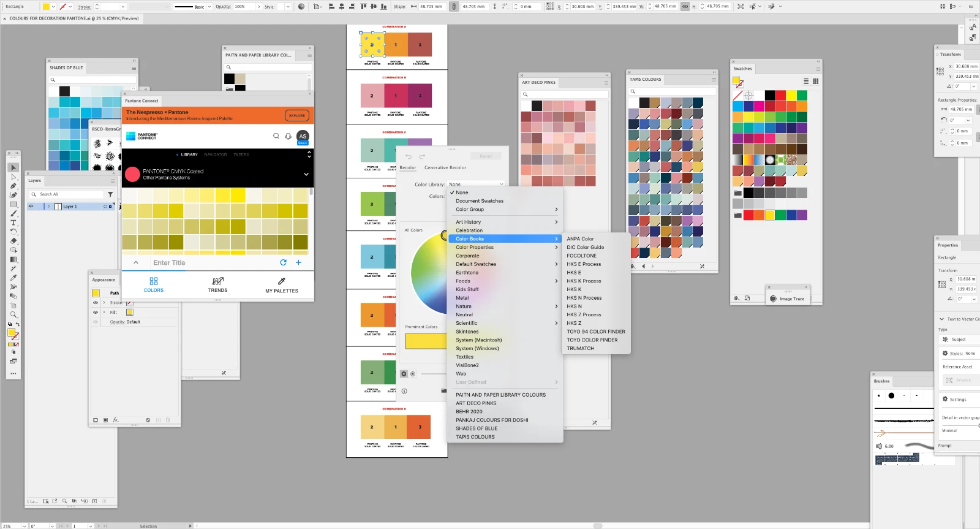Click the Image Trace button
The height and width of the screenshot is (529, 980).
(x=787, y=299)
